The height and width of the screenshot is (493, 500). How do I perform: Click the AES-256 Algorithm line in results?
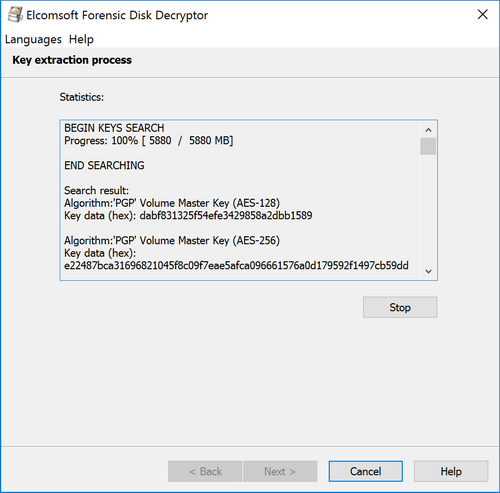172,241
